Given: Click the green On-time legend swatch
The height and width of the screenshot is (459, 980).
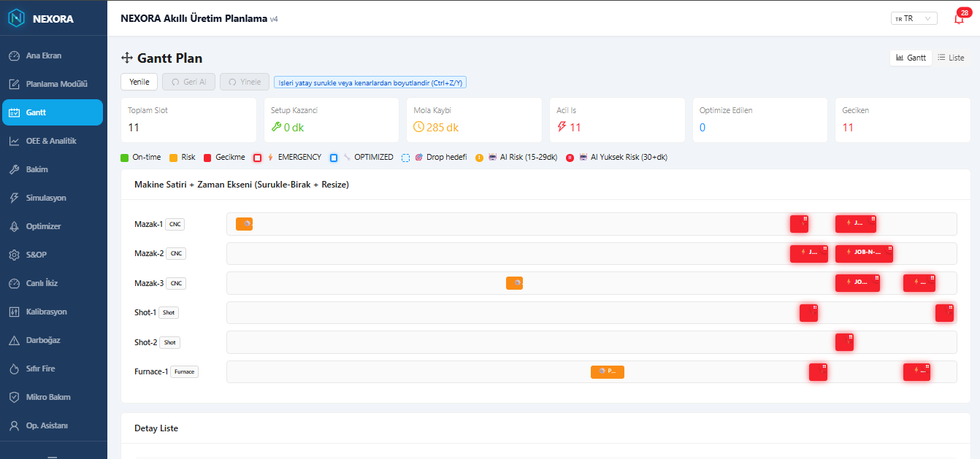Looking at the screenshot, I should coord(125,158).
